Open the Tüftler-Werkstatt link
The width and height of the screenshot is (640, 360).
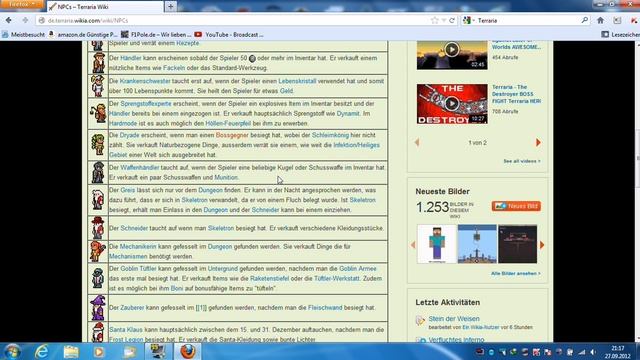337,278
